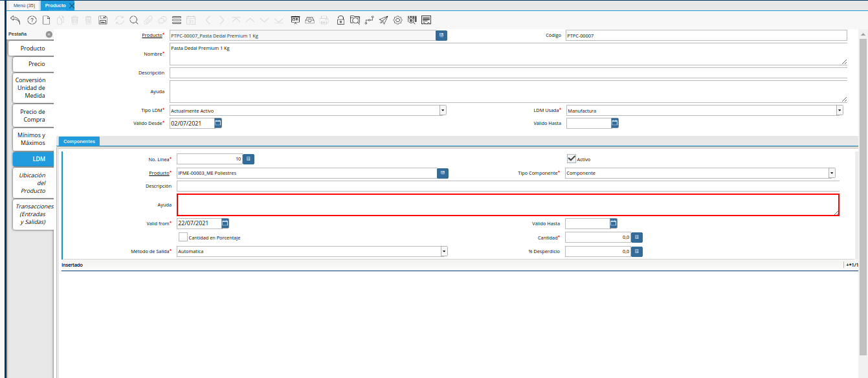This screenshot has height=378, width=868.
Task: Enable Cantidad en Porcentaje checkbox
Action: [x=183, y=238]
